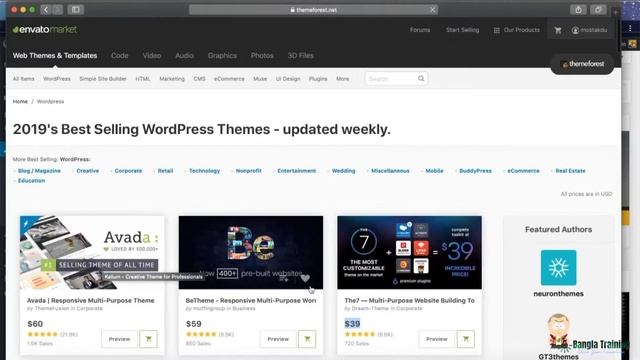
Task: Show Safari tab overview icon
Action: click(598, 9)
